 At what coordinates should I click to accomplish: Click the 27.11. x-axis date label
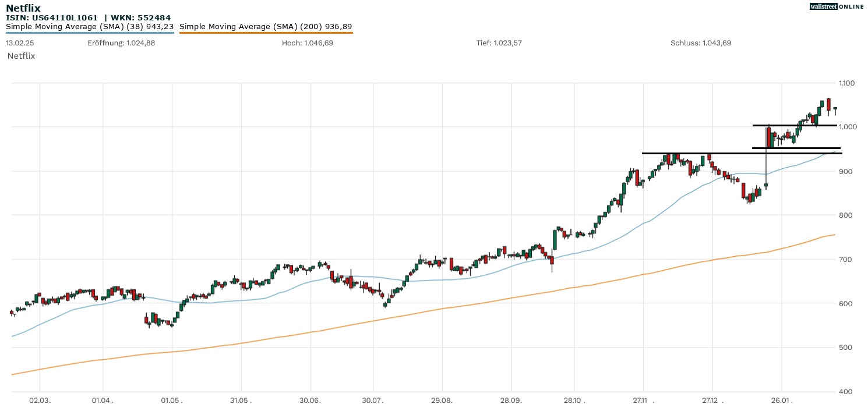643,400
